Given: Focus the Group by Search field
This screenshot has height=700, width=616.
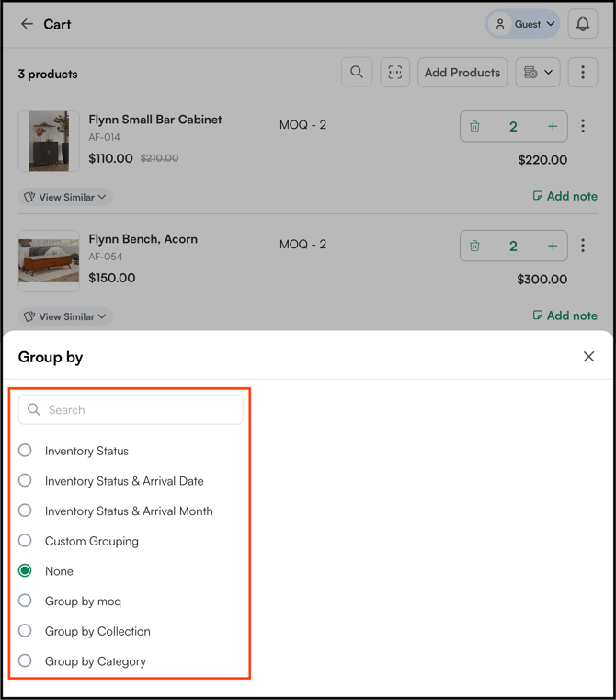Looking at the screenshot, I should [x=131, y=409].
